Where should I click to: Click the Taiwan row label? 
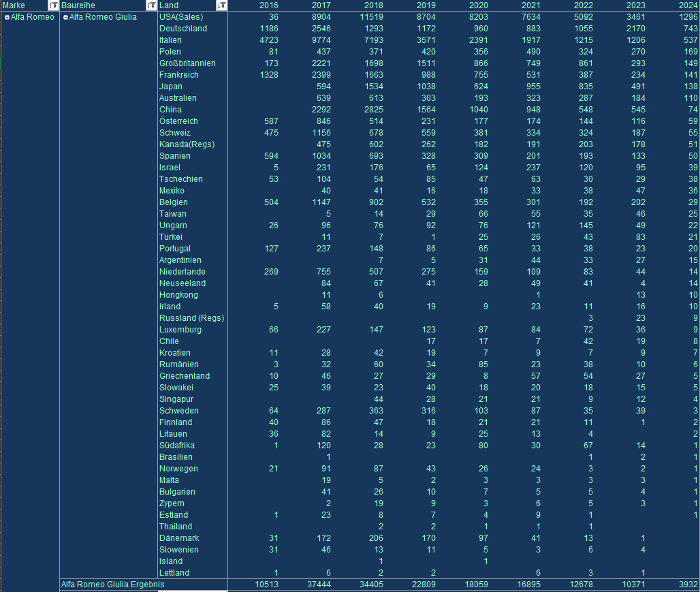point(173,214)
